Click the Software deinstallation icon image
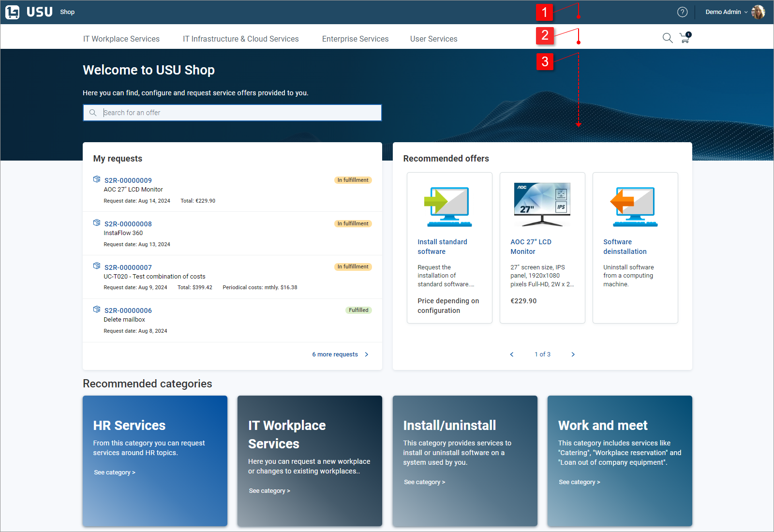The image size is (774, 532). coord(635,207)
